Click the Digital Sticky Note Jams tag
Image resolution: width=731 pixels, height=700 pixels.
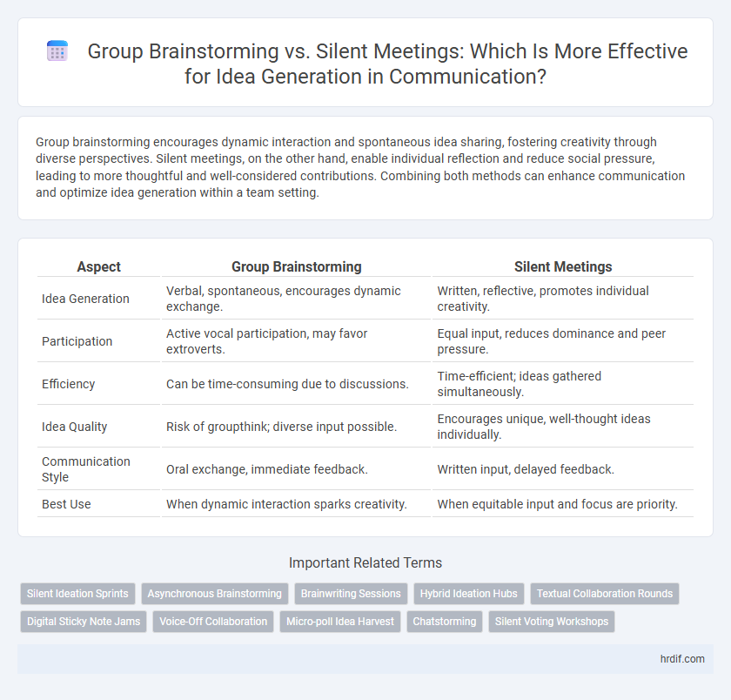84,622
